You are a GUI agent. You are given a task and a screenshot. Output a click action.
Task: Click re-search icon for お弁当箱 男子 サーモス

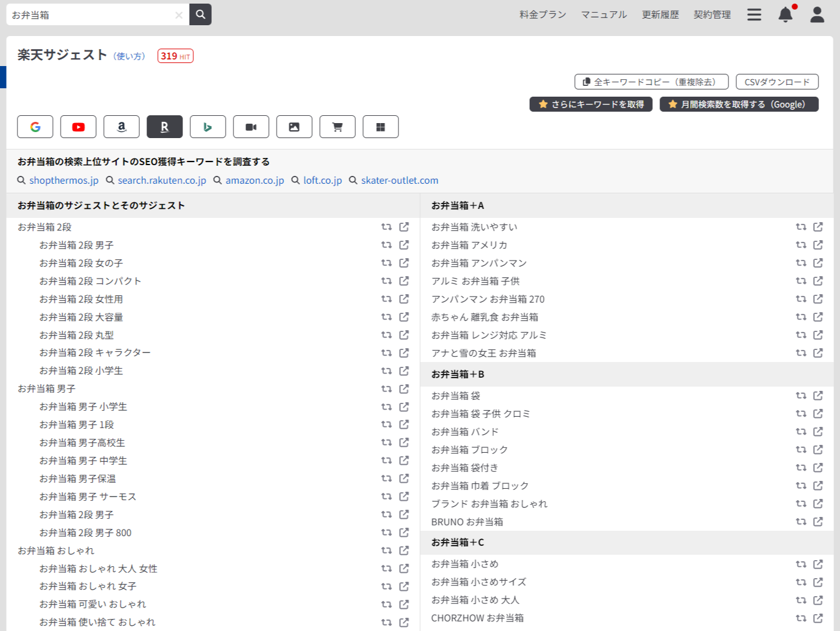tap(386, 497)
